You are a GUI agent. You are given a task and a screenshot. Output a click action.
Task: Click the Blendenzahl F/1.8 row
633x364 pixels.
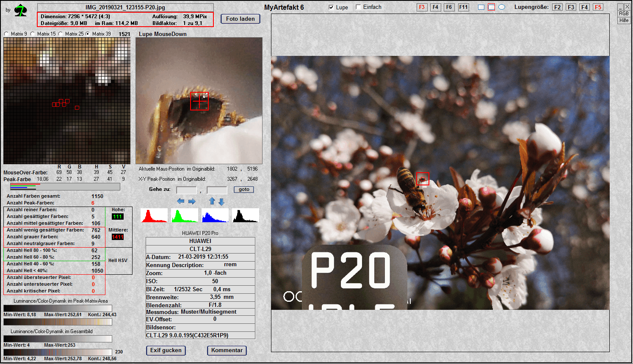[200, 305]
